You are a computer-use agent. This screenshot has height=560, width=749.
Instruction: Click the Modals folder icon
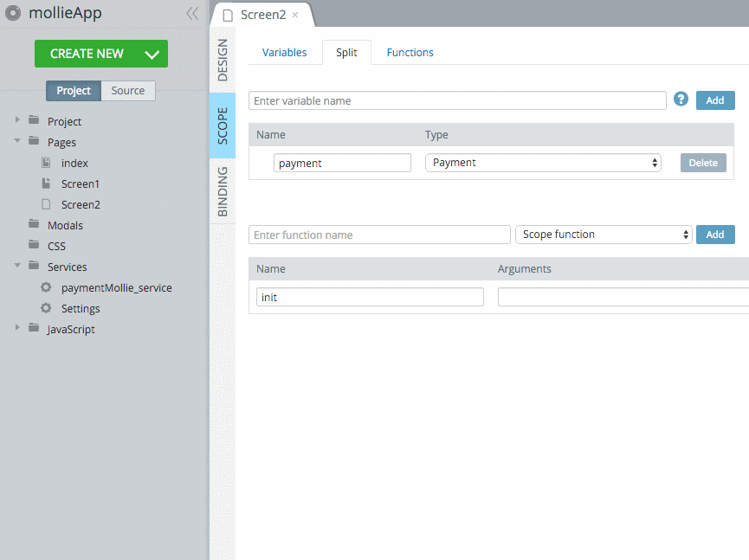pyautogui.click(x=34, y=225)
